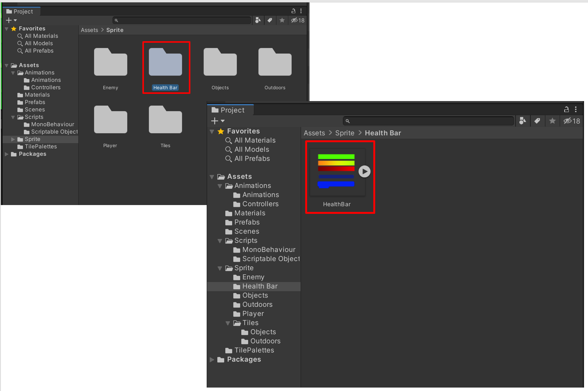Click the search field in larger Project panel
Screen dimensions: 588x391
tap(428, 121)
